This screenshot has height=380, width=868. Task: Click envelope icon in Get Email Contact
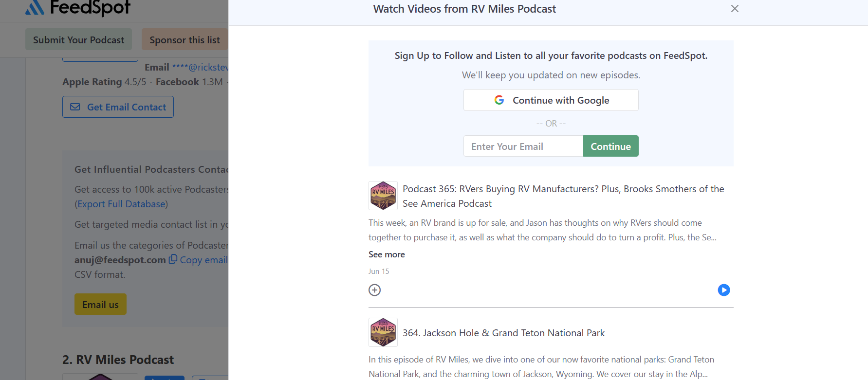tap(75, 107)
